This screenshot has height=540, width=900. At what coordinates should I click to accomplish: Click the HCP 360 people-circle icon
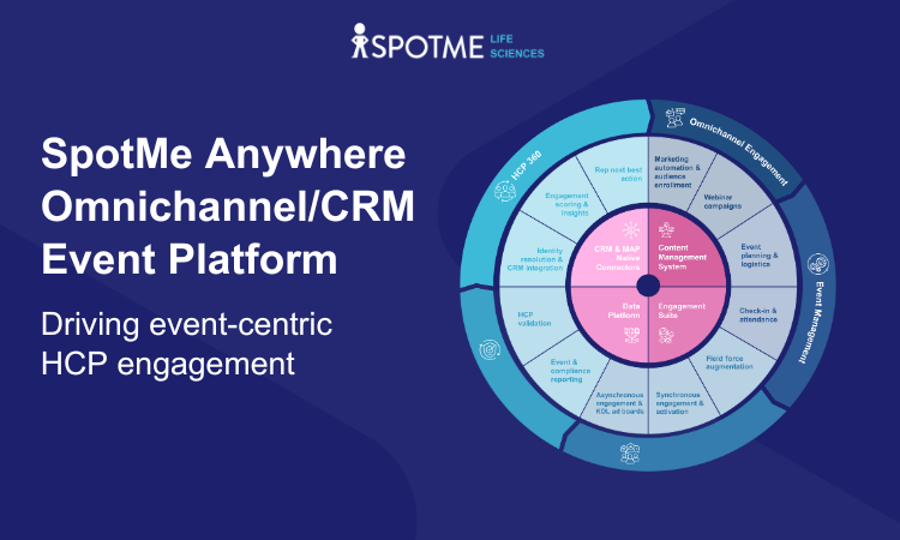coord(505,191)
